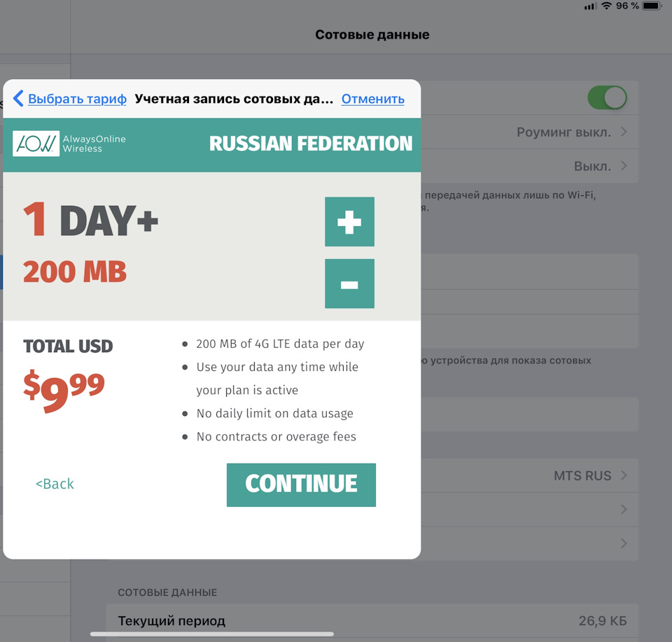Select the Учетная запись сотовых данных header
The image size is (672, 642).
point(232,99)
